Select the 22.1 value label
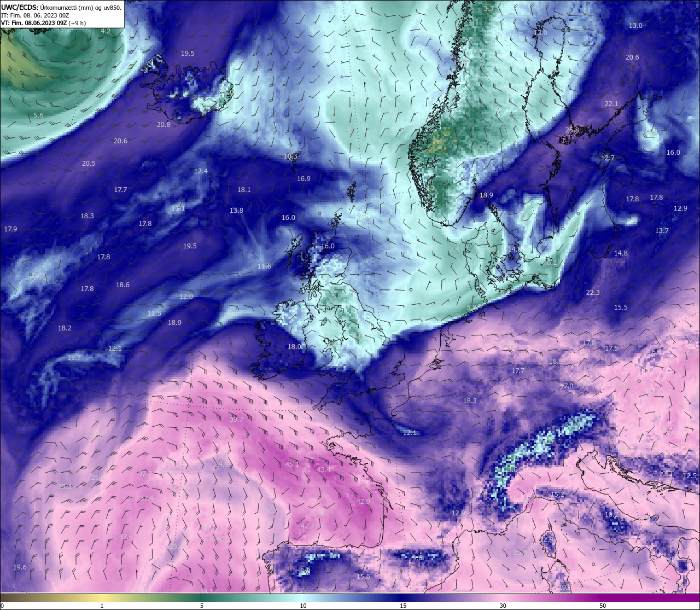The height and width of the screenshot is (610, 700). [x=611, y=103]
